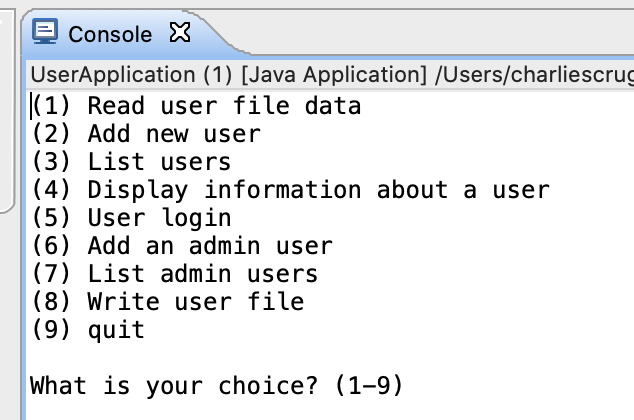Click the adjacent panel edge left of Console
The image size is (634, 420).
point(7,109)
